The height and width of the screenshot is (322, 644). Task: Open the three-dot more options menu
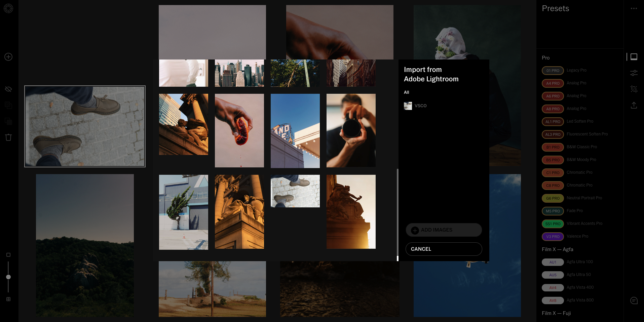click(634, 8)
